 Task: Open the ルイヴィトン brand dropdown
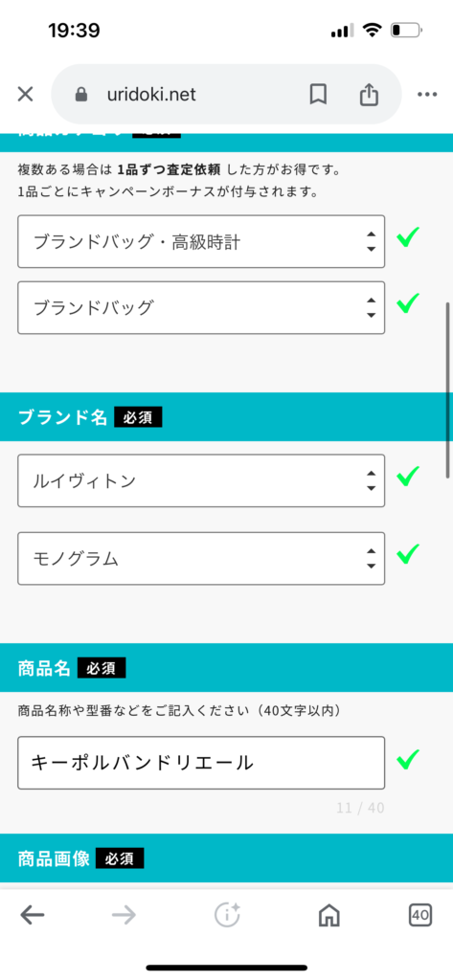(201, 480)
